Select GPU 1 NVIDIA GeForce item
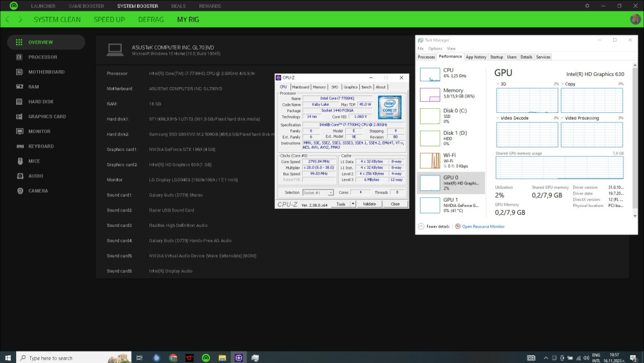Image resolution: width=644 pixels, height=363 pixels. click(x=451, y=205)
